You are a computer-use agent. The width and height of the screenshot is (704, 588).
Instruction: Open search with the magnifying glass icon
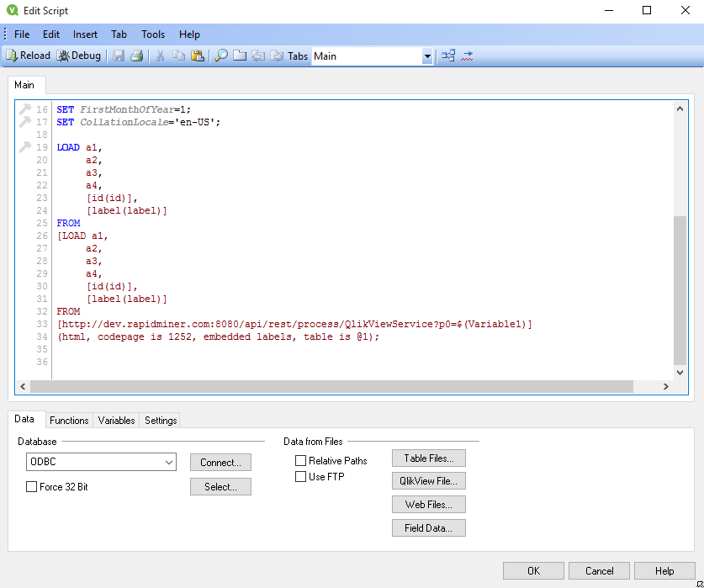(x=221, y=56)
